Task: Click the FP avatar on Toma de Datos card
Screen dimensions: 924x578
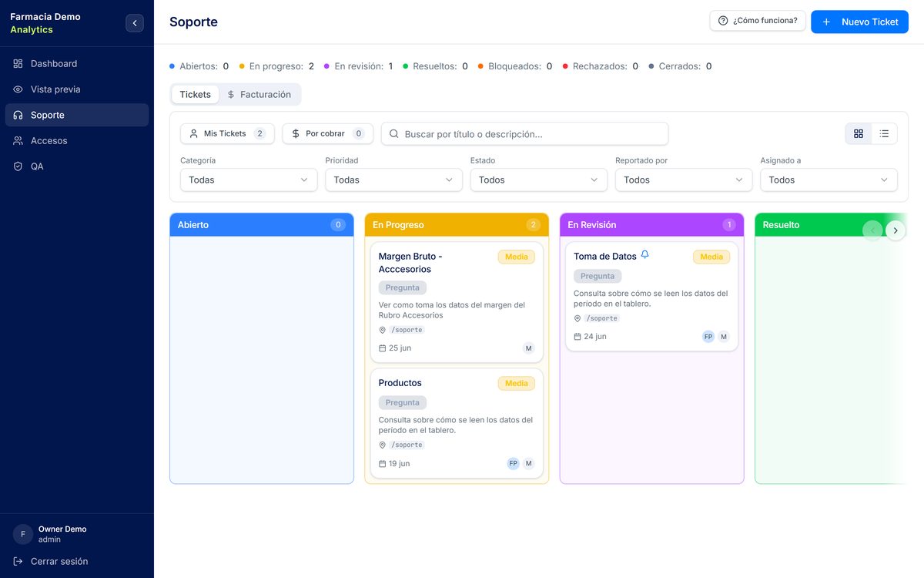Action: tap(708, 337)
